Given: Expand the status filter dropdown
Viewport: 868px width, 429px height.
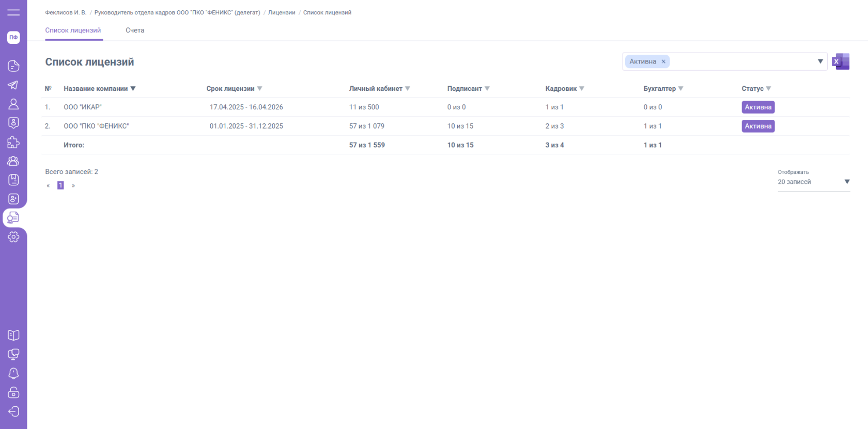Looking at the screenshot, I should click(820, 61).
